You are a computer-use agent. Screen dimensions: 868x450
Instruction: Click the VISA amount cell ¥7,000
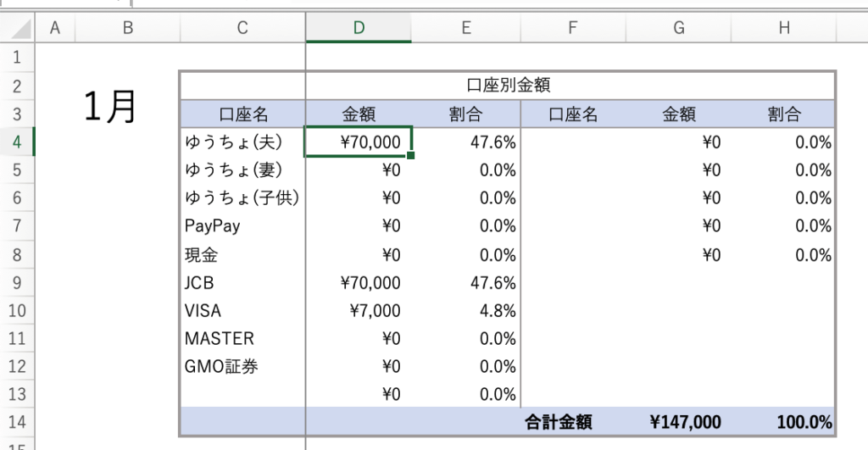359,310
